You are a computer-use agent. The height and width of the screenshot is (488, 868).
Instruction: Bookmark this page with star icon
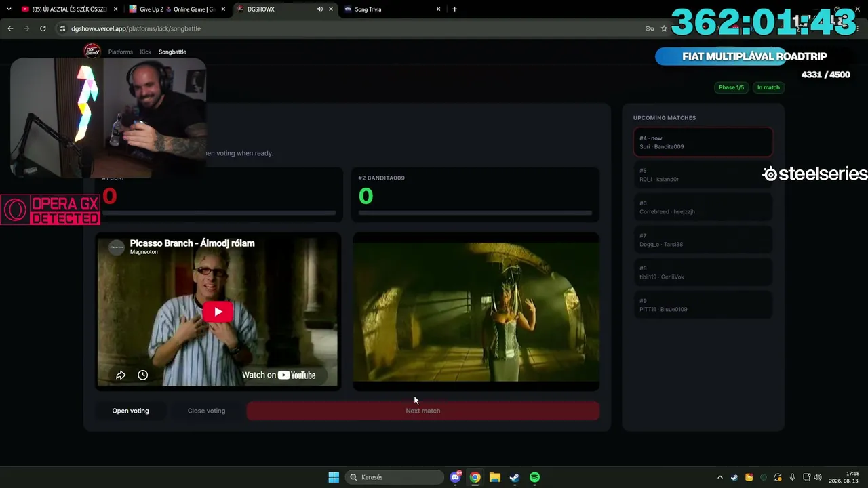pos(664,28)
